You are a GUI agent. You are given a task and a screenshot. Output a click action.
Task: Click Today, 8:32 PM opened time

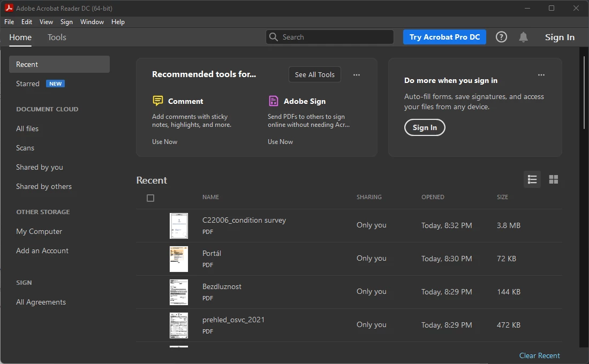tap(447, 225)
